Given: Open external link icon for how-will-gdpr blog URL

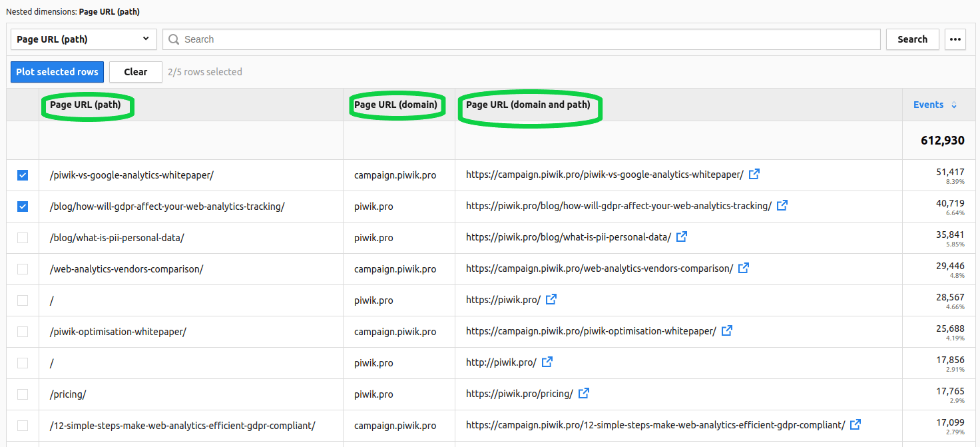Looking at the screenshot, I should 782,206.
